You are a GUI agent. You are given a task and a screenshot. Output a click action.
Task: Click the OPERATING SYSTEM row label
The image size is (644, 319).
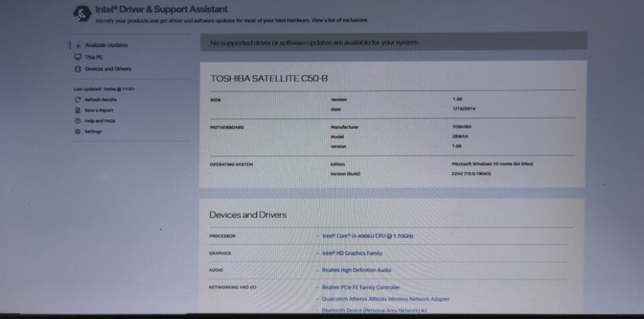tap(231, 165)
